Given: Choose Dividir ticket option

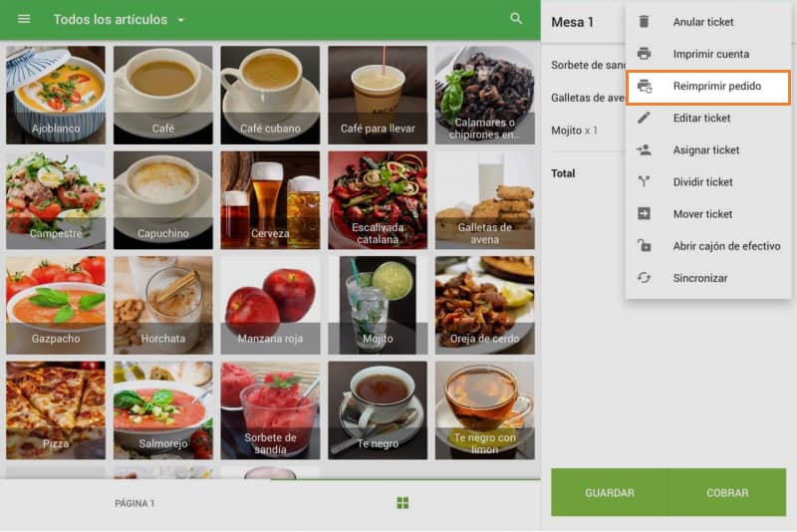Looking at the screenshot, I should 708,182.
